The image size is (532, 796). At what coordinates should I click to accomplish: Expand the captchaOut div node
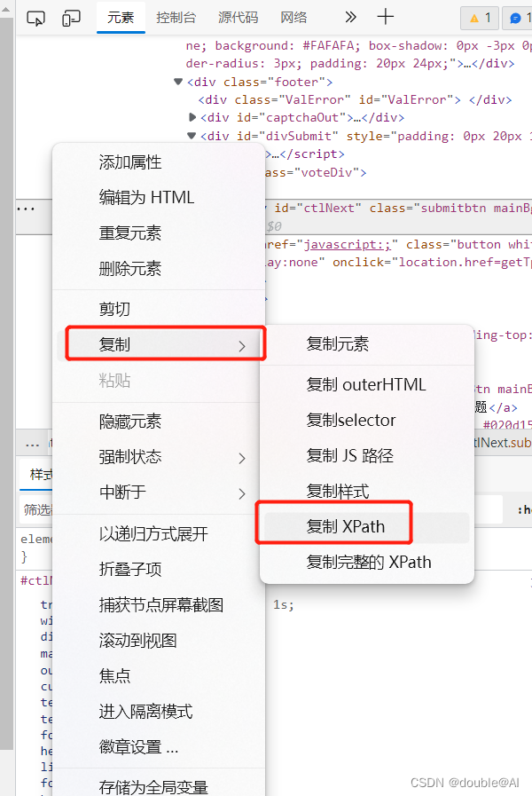tap(192, 117)
